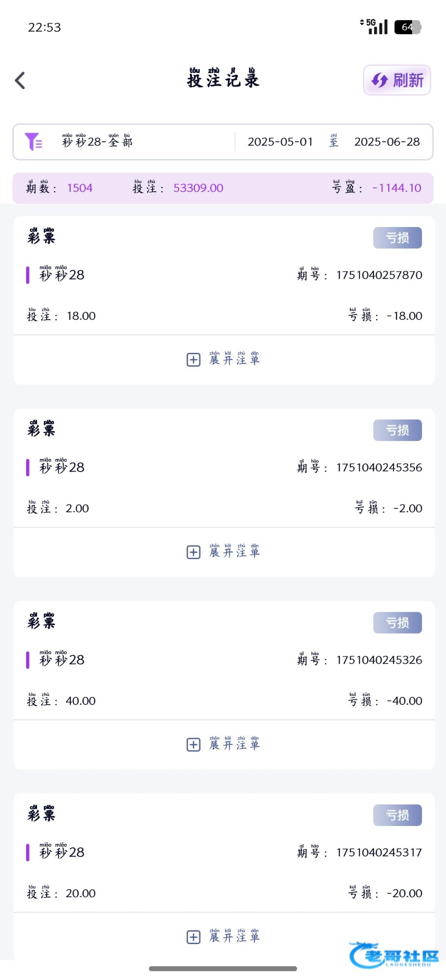Click plus icon in third record card
Screen dimensions: 446x980
point(194,744)
